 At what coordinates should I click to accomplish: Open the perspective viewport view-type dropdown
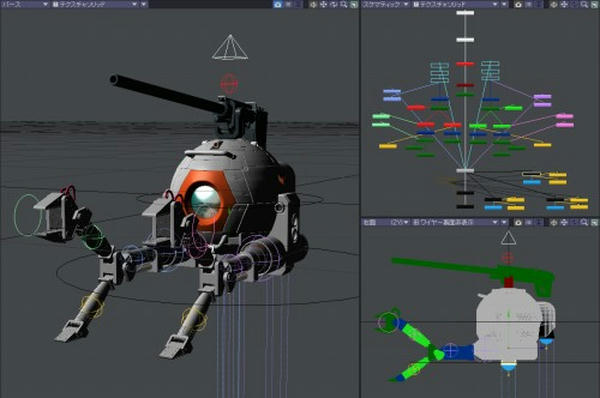click(25, 4)
